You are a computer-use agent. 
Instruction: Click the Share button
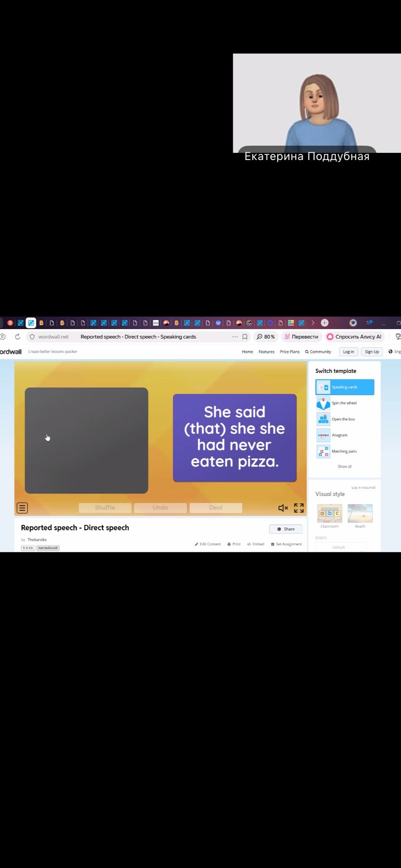click(x=286, y=529)
